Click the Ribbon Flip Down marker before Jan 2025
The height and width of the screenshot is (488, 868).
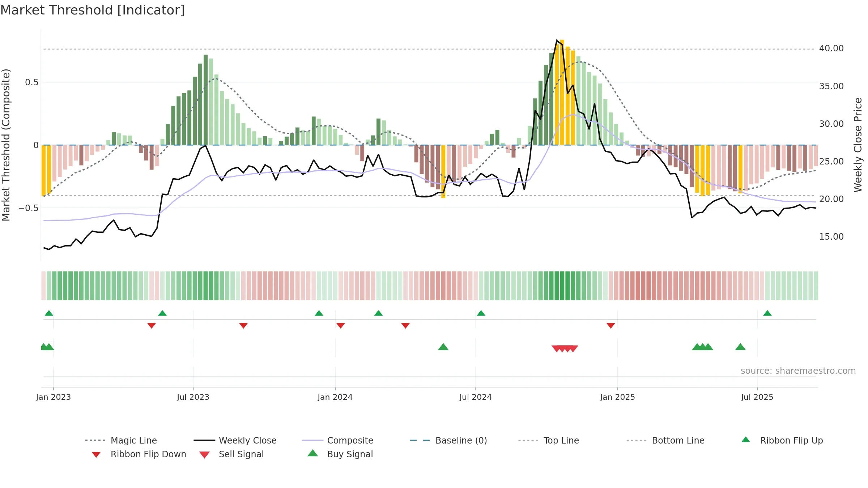[611, 326]
